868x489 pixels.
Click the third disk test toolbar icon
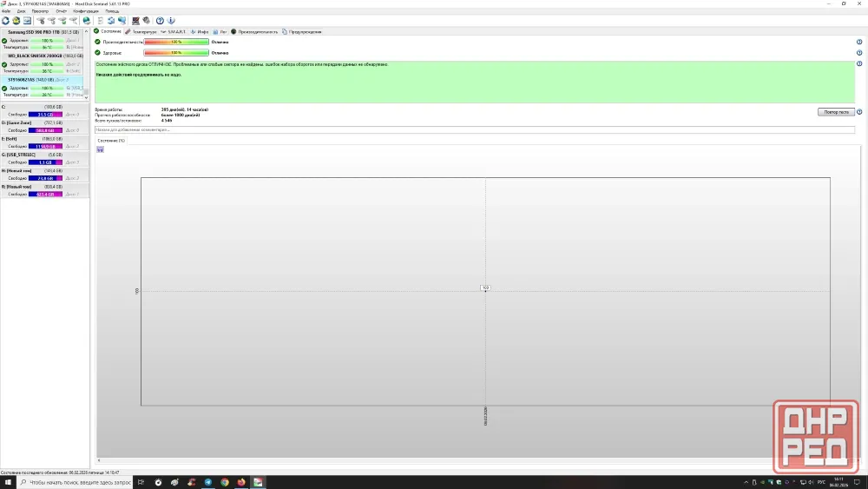(x=62, y=21)
